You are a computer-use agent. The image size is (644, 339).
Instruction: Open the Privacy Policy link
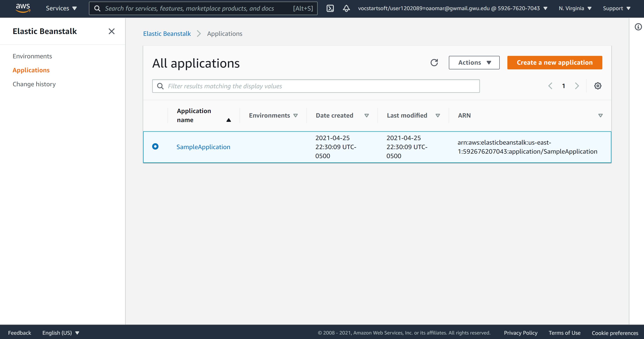coord(520,333)
